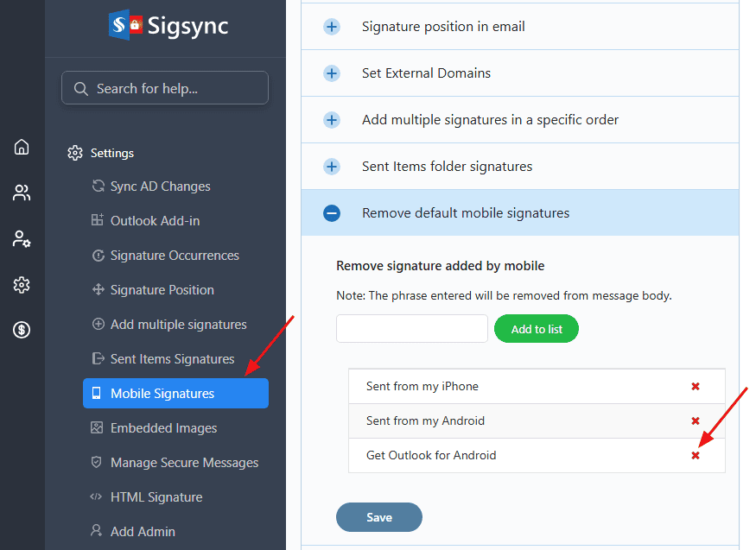This screenshot has width=756, height=550.
Task: Open the users icon in left rail
Action: click(x=22, y=193)
